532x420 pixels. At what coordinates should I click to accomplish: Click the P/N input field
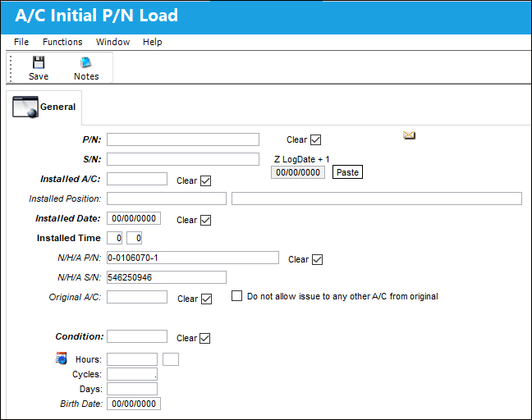point(183,139)
